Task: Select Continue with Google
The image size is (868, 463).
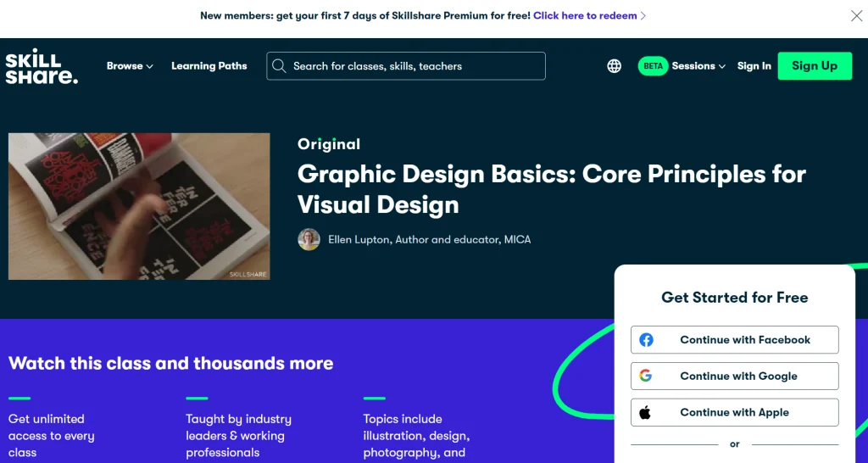Action: (735, 376)
